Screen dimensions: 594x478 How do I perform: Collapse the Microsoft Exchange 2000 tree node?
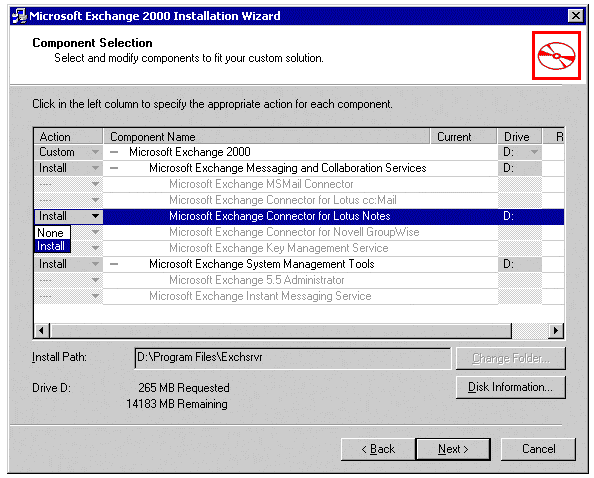click(x=114, y=152)
